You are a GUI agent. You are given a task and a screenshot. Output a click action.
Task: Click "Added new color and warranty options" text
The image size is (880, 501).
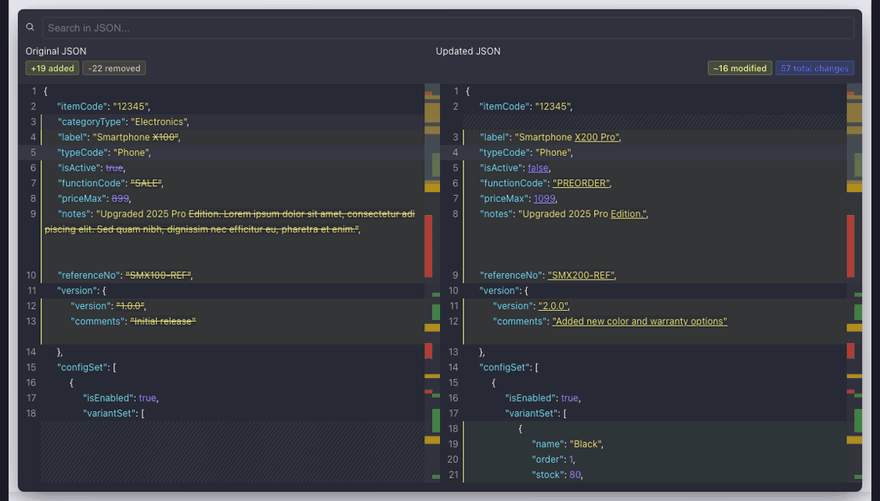click(x=640, y=321)
